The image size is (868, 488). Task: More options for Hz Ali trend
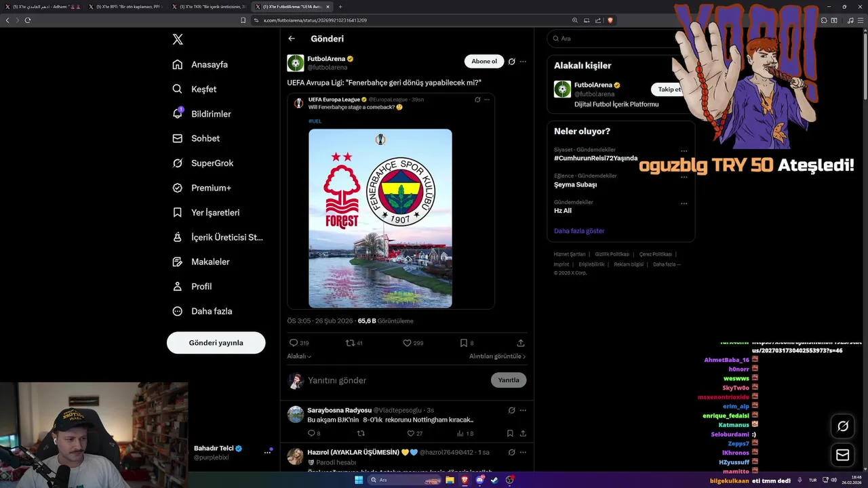pos(684,203)
